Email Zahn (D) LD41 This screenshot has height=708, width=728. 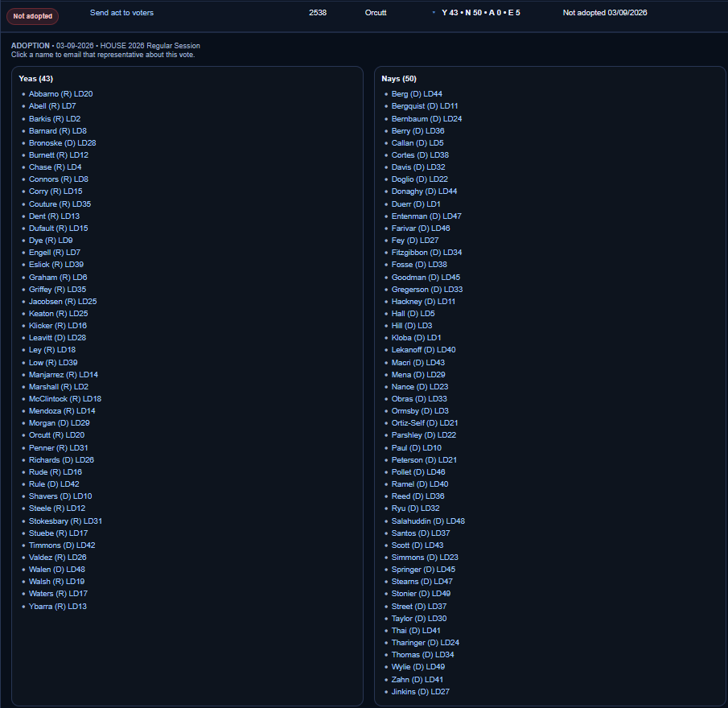(x=417, y=680)
